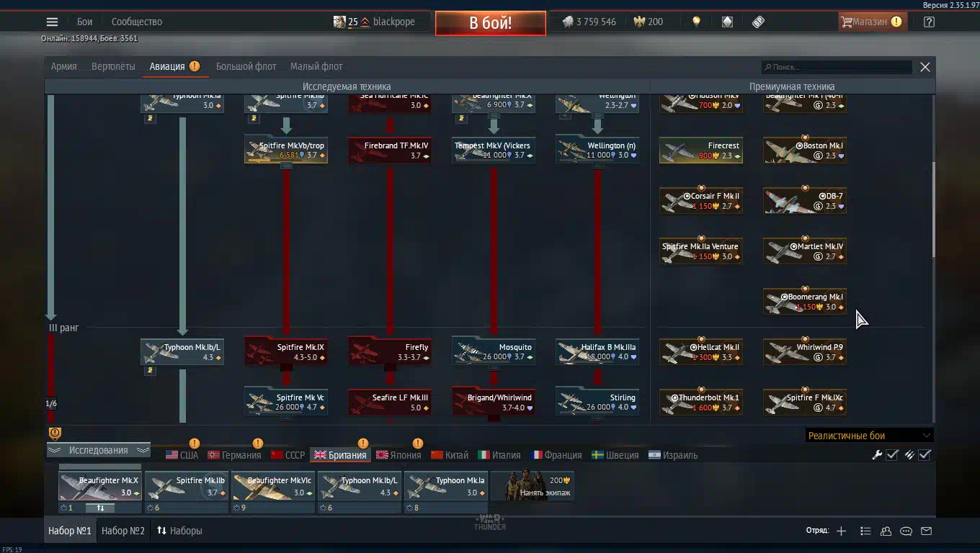980x553 pixels.
Task: Click swap arrows under Beaufighter Mk.X slot
Action: (x=100, y=508)
